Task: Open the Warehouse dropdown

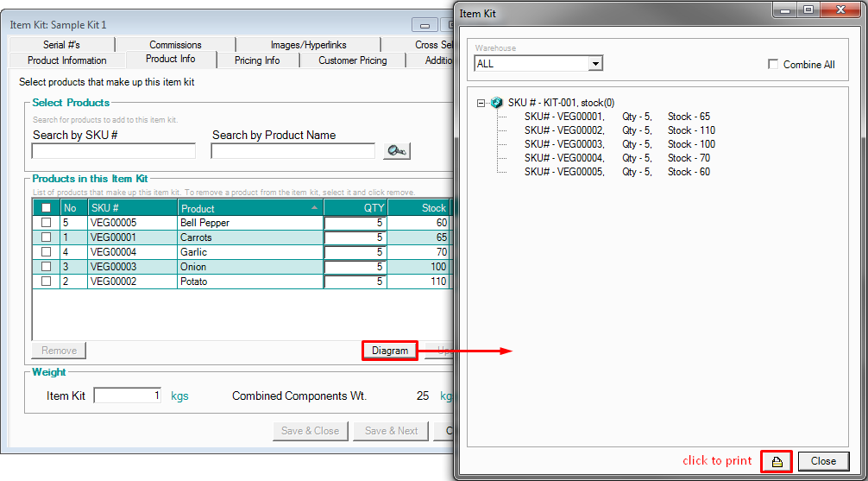Action: coord(594,64)
